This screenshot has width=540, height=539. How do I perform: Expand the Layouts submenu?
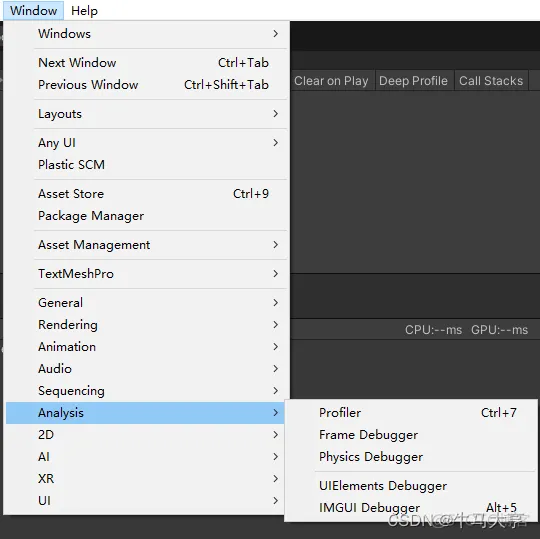(x=145, y=114)
